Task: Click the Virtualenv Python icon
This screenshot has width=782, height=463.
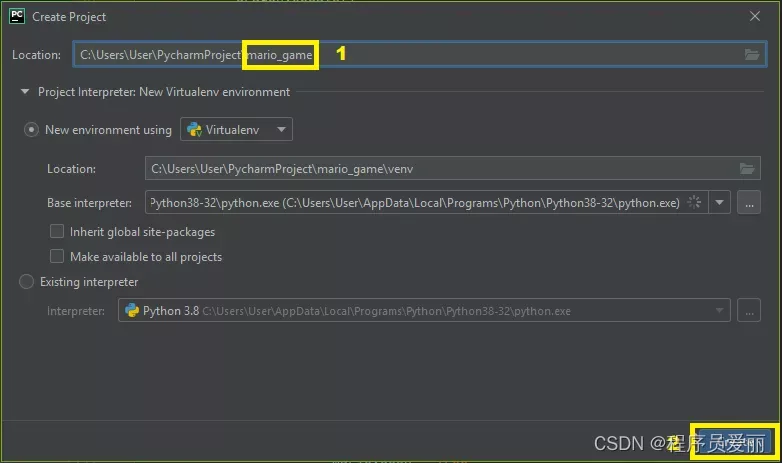Action: 194,130
